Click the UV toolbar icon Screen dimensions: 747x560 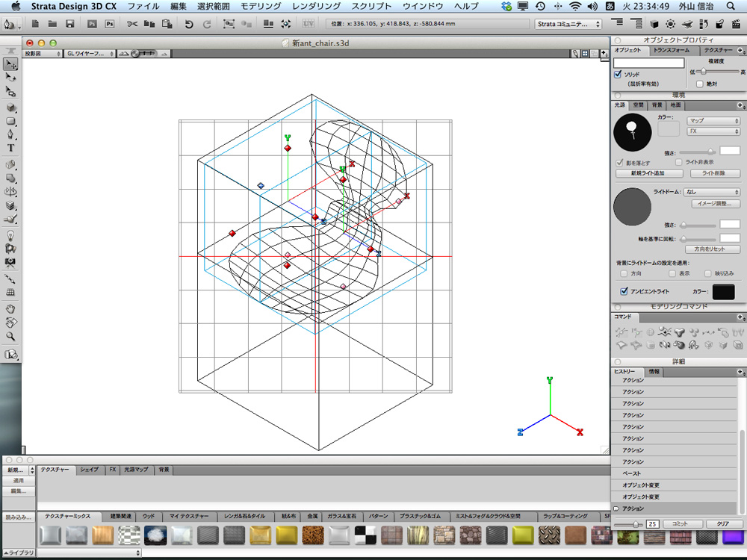[309, 24]
